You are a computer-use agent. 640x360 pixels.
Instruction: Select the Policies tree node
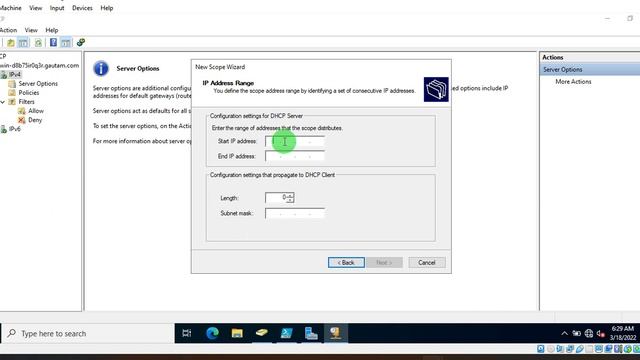[29, 93]
